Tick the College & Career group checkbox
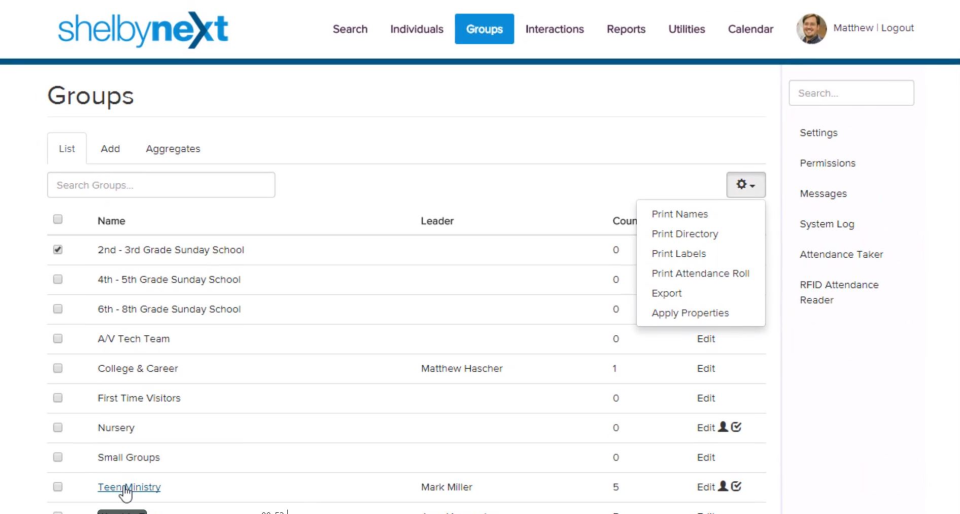This screenshot has width=960, height=514. 58,368
